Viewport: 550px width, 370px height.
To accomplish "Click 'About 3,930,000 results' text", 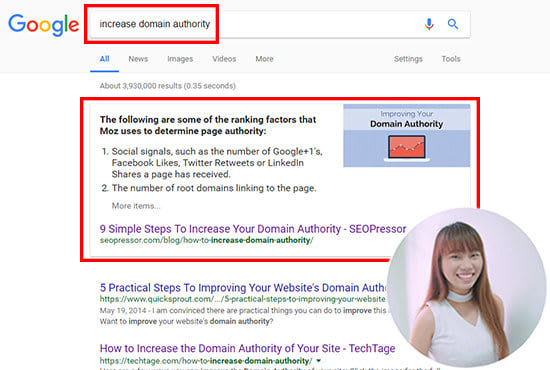I will [168, 86].
